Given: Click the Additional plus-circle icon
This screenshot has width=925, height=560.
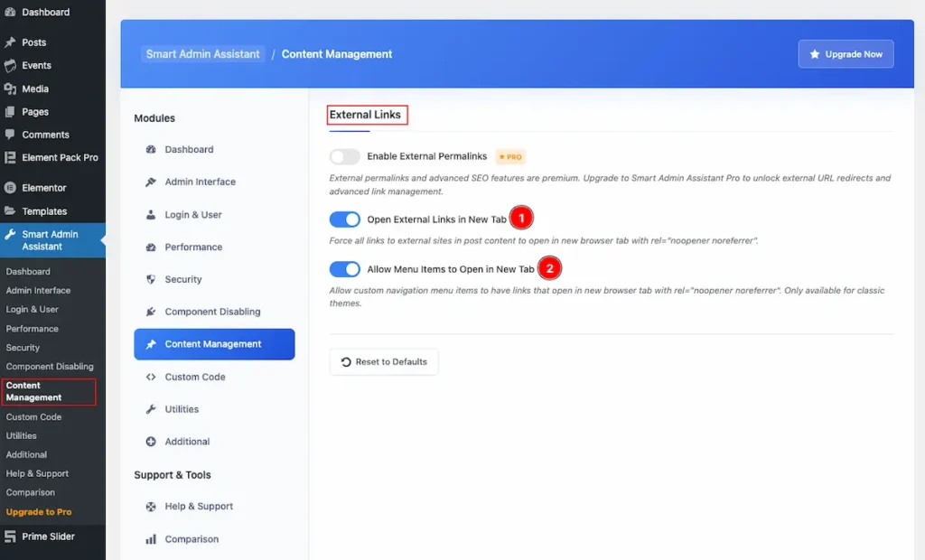Looking at the screenshot, I should tap(151, 442).
